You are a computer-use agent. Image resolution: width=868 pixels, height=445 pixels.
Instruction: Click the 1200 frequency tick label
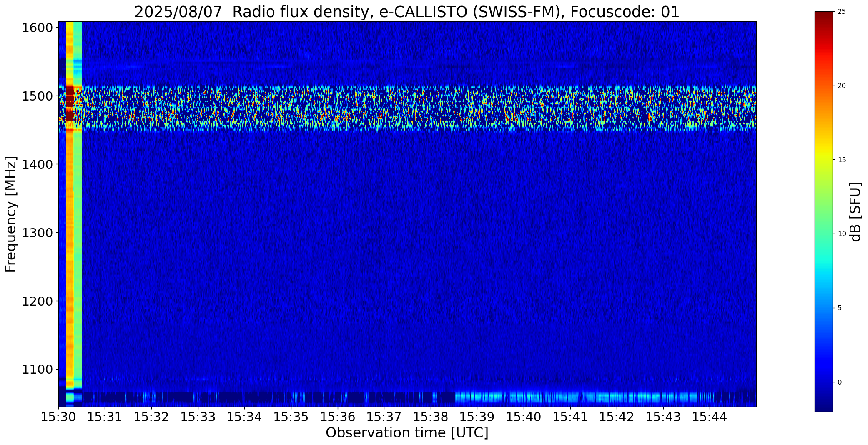pos(37,301)
